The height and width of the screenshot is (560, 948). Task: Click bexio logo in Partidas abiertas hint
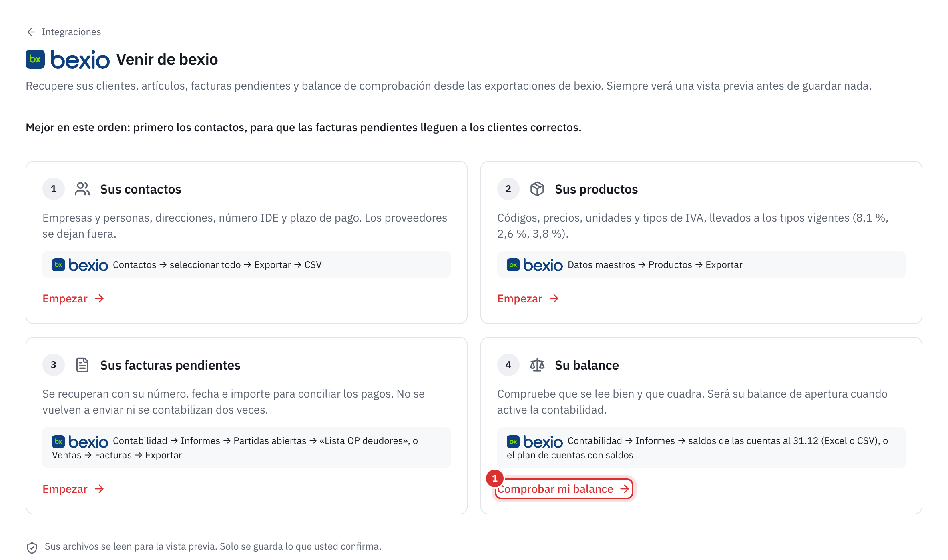(x=80, y=442)
